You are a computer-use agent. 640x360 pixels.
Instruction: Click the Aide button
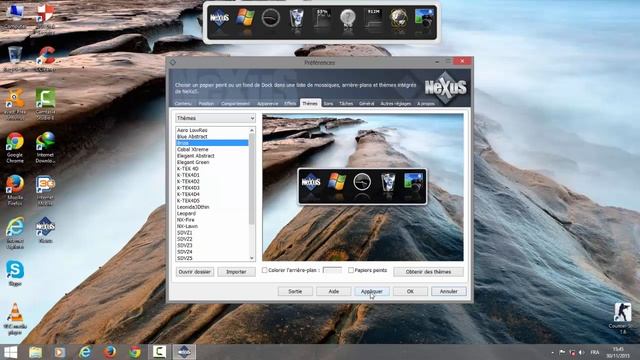334,291
